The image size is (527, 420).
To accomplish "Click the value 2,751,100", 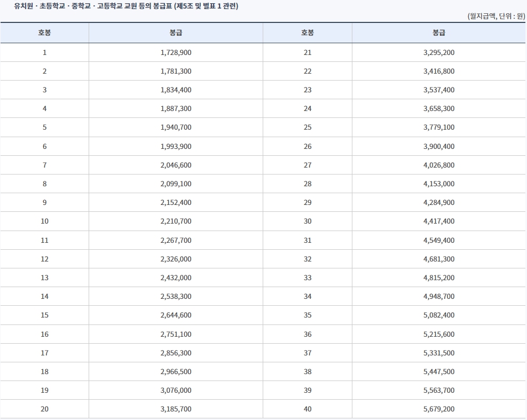I will click(x=176, y=334).
